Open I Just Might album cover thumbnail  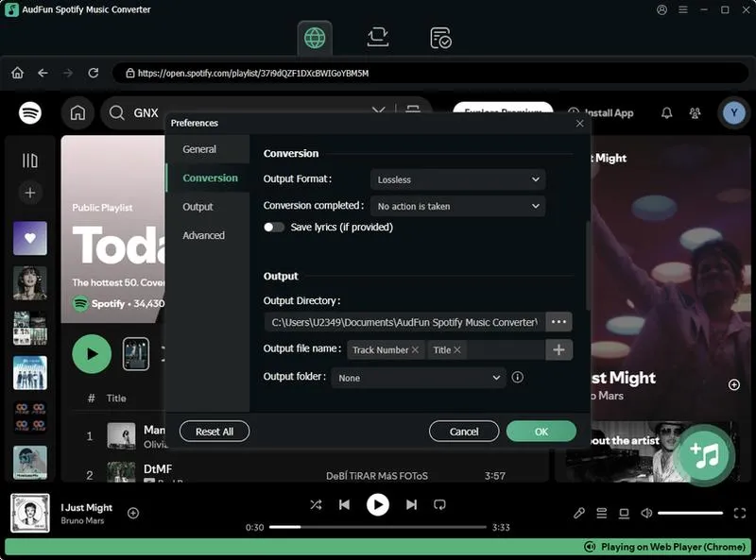tap(30, 513)
